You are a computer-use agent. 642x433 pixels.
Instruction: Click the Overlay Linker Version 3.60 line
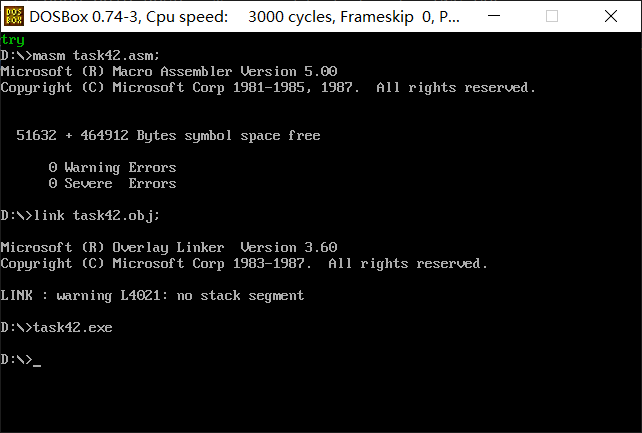168,247
